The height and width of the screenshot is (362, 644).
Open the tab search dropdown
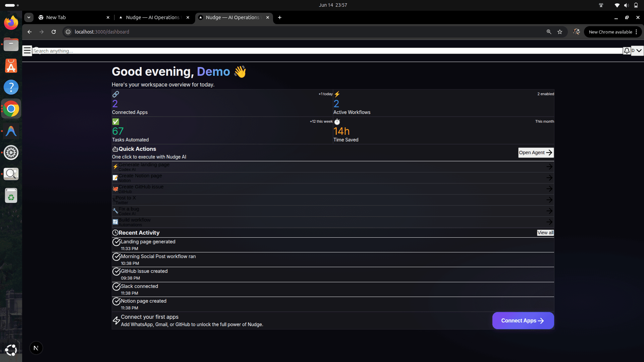(x=29, y=17)
